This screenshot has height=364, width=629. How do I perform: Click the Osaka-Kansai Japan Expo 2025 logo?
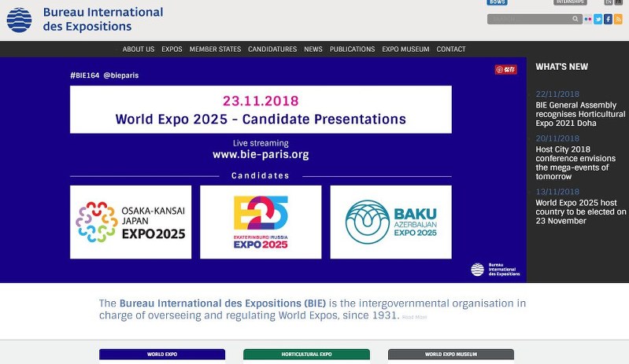131,222
